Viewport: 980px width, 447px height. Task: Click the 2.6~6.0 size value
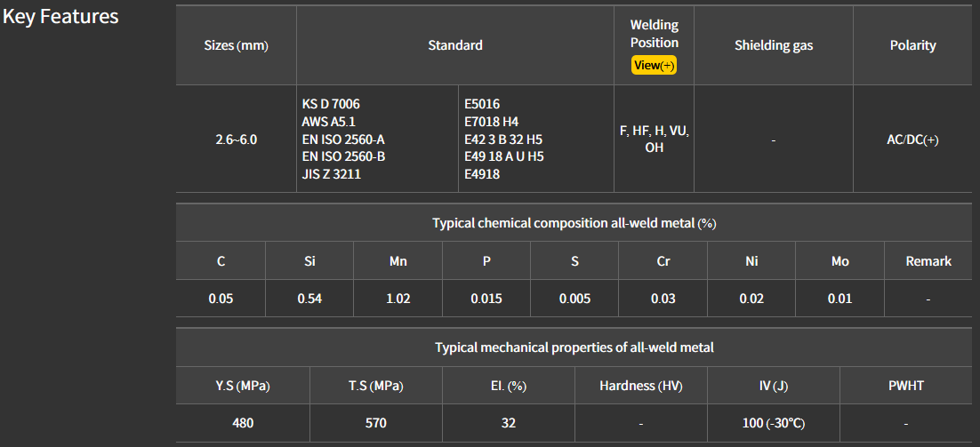[x=236, y=140]
